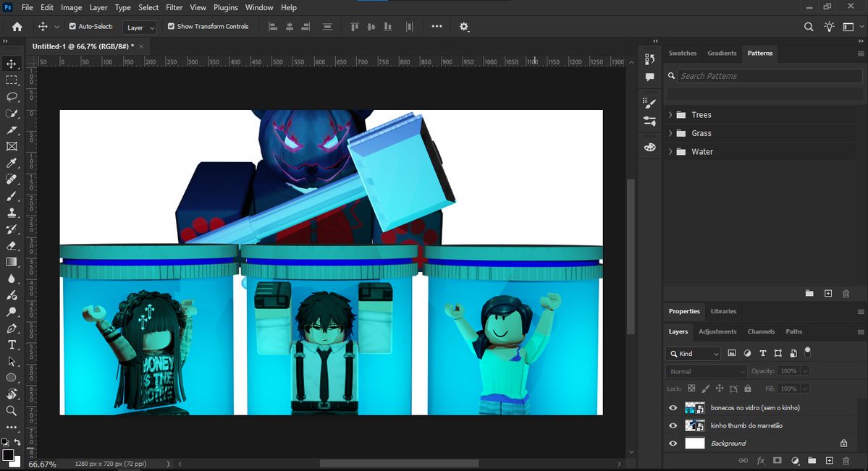The width and height of the screenshot is (868, 471).
Task: Select the Zoom tool in the toolbar
Action: (12, 411)
